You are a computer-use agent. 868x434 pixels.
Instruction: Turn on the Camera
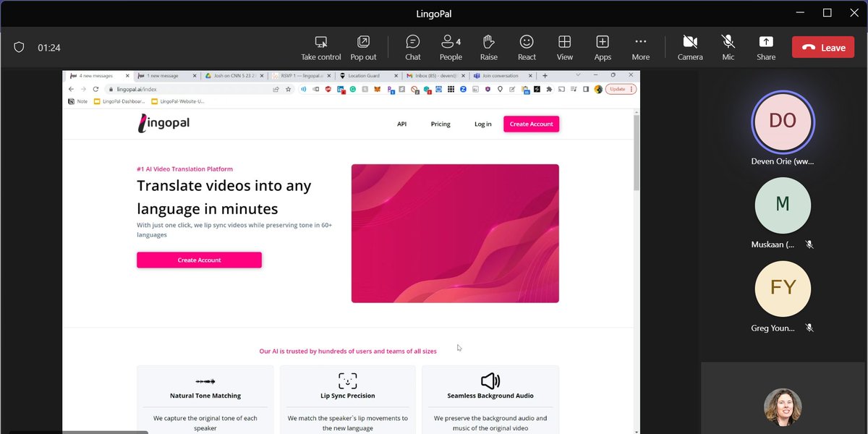pos(690,48)
